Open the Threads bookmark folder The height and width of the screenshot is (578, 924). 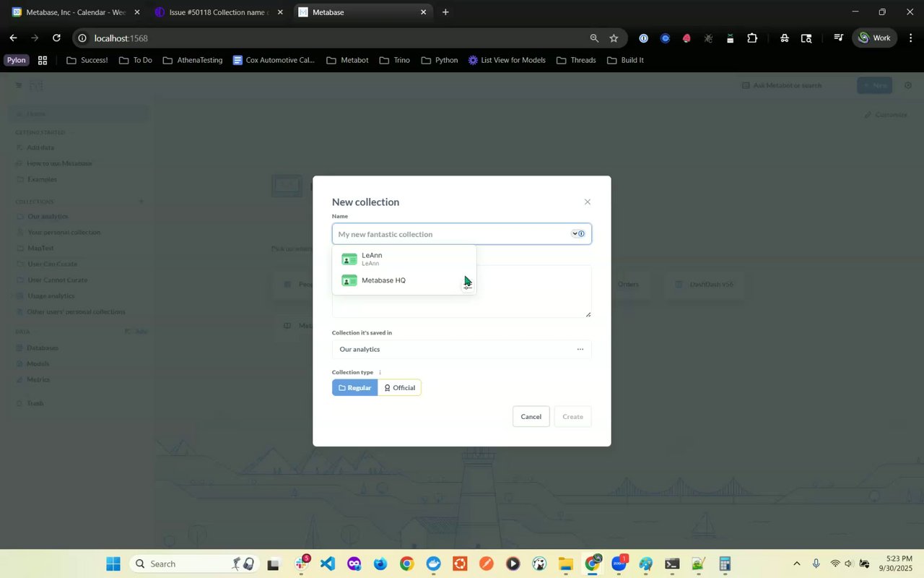tap(576, 60)
